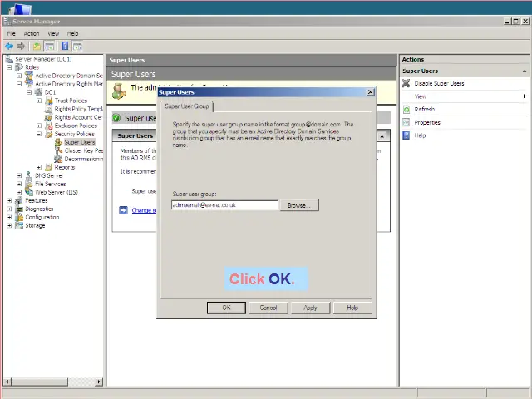This screenshot has height=399, width=532.
Task: Click the Rights Account Certificates icon
Action: point(49,117)
